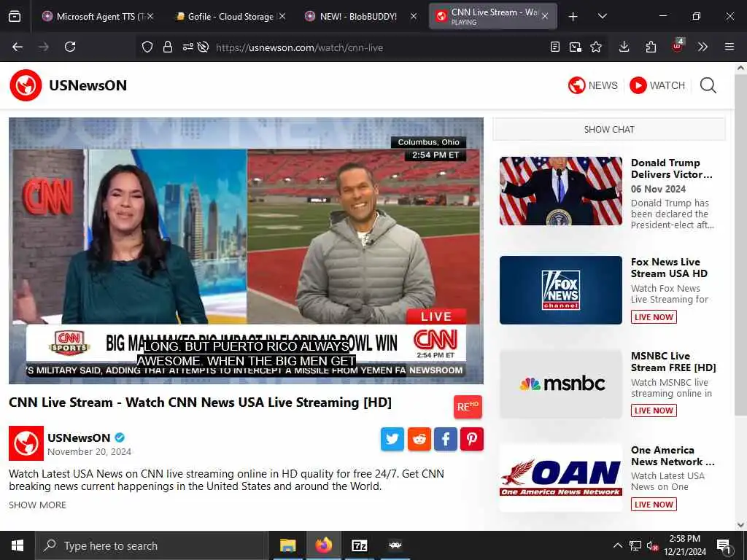This screenshot has height=560, width=747.
Task: Open Donald Trump Delivers Victor... headline
Action: [x=672, y=168]
